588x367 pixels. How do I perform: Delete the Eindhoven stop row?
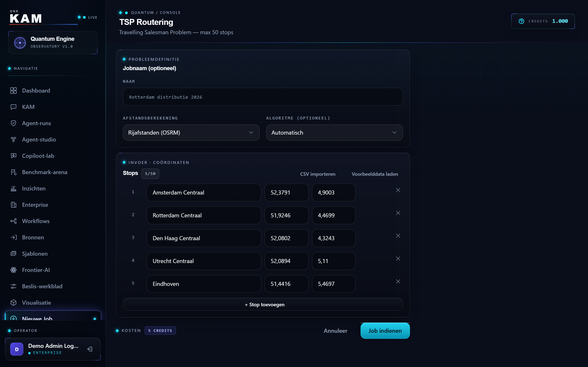pyautogui.click(x=398, y=281)
